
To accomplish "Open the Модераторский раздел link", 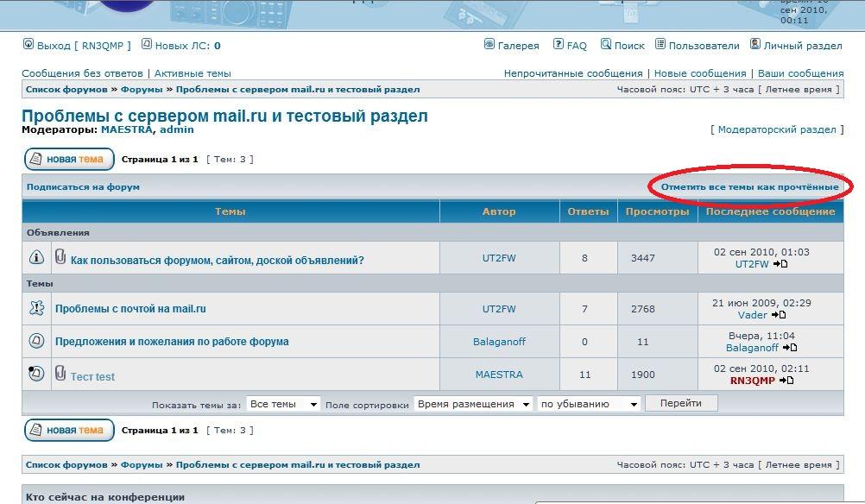I will (x=777, y=129).
